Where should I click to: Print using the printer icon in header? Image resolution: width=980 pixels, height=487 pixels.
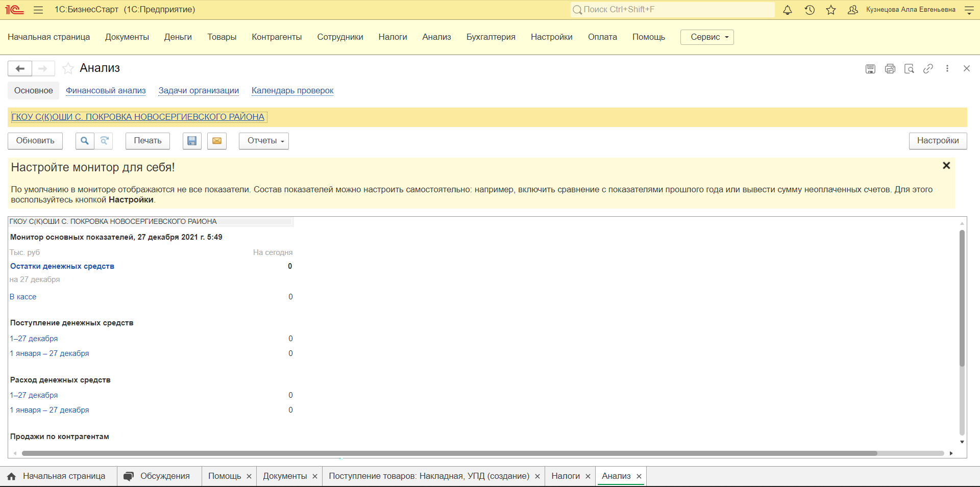[890, 69]
